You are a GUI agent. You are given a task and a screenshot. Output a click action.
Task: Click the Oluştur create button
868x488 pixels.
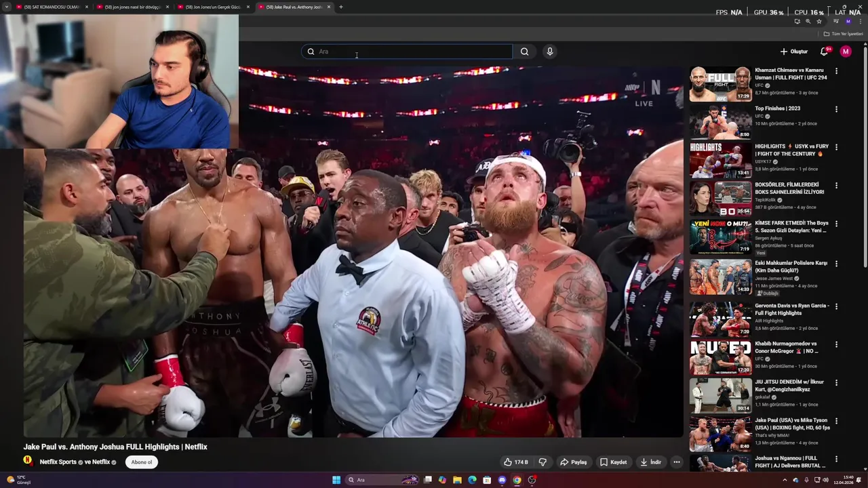[794, 52]
